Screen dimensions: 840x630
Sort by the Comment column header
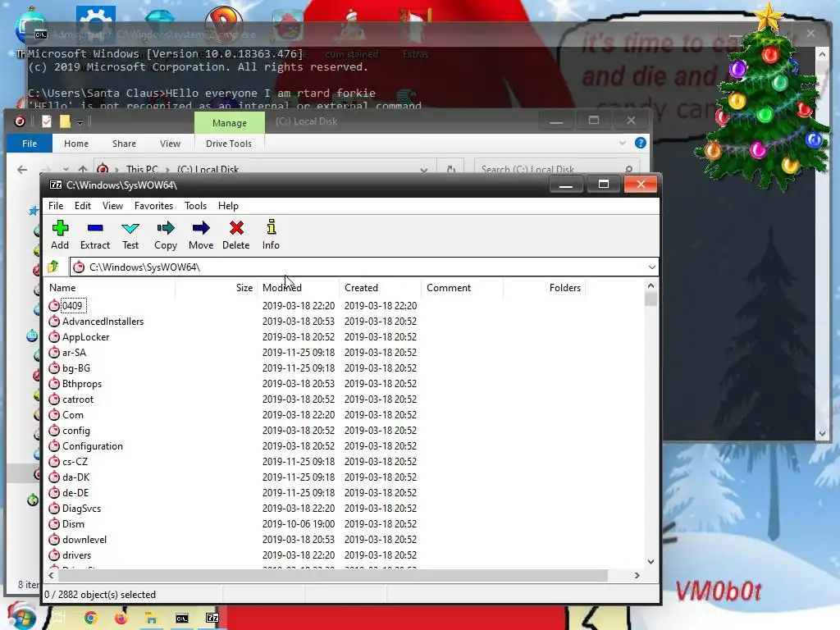point(463,288)
